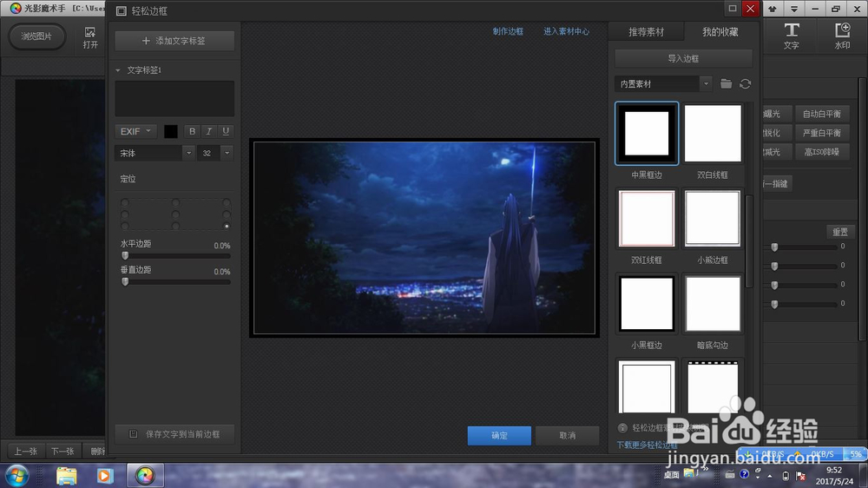Image resolution: width=868 pixels, height=488 pixels.
Task: Click 自动白平衡 in main window
Action: [821, 114]
